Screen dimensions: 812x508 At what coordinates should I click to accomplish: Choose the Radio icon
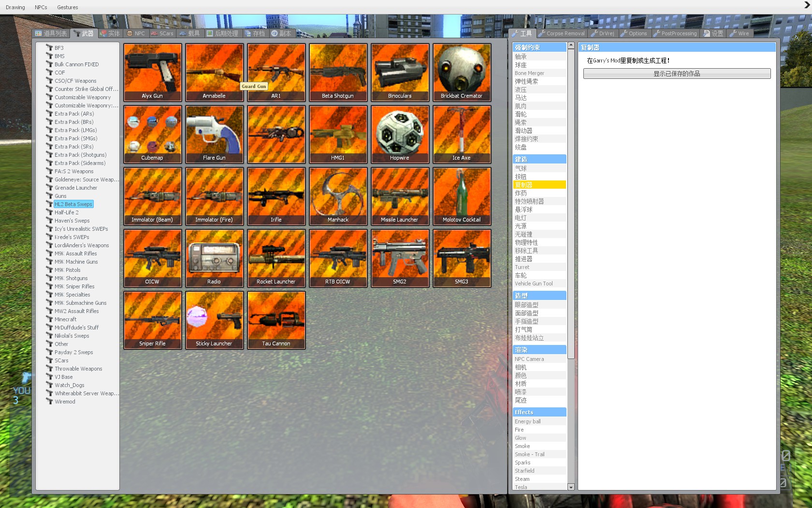(x=214, y=258)
